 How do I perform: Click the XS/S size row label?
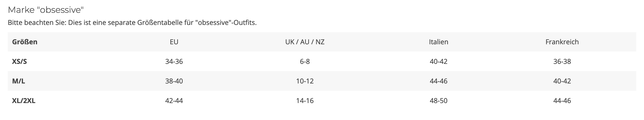(20, 61)
